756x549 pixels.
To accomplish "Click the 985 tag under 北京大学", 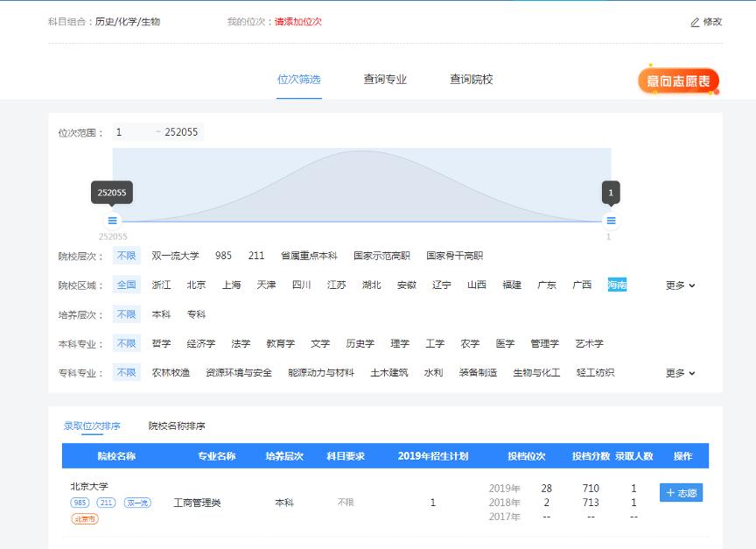I will tap(80, 503).
